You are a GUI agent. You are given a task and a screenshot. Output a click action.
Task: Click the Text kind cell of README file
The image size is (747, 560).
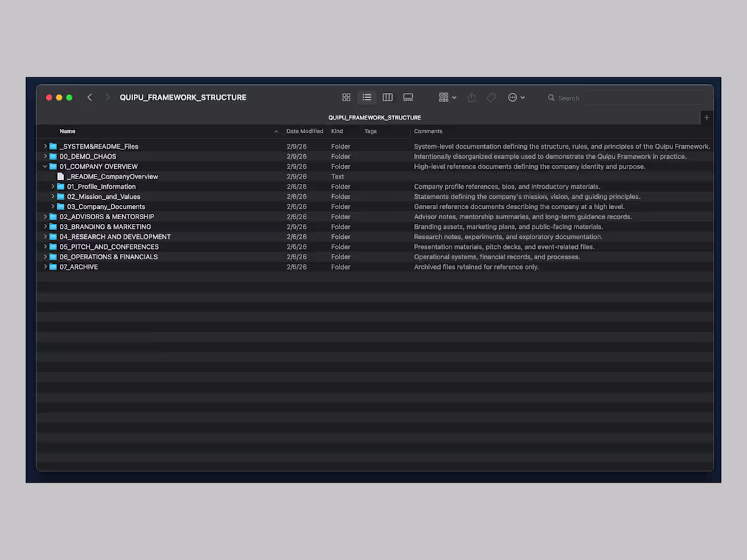[338, 176]
